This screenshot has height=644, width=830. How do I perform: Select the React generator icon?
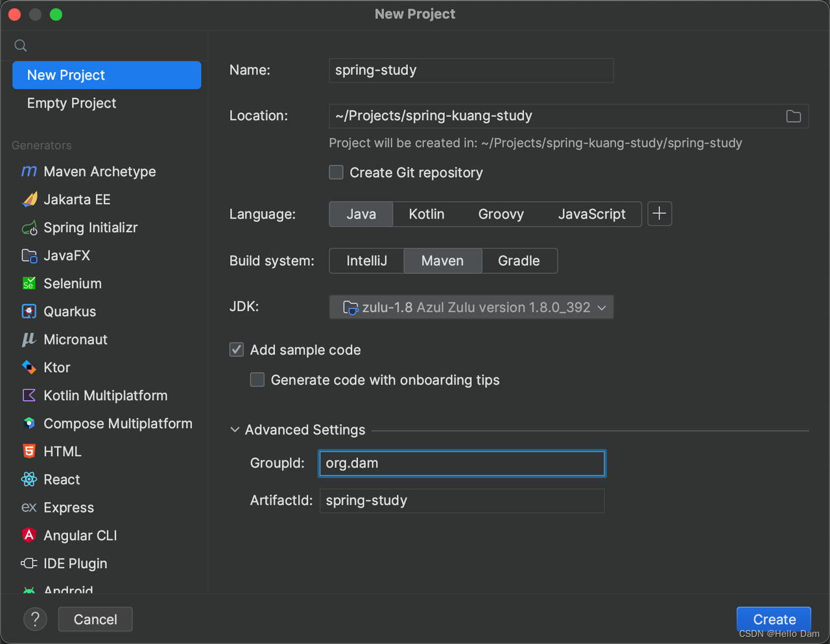tap(29, 479)
